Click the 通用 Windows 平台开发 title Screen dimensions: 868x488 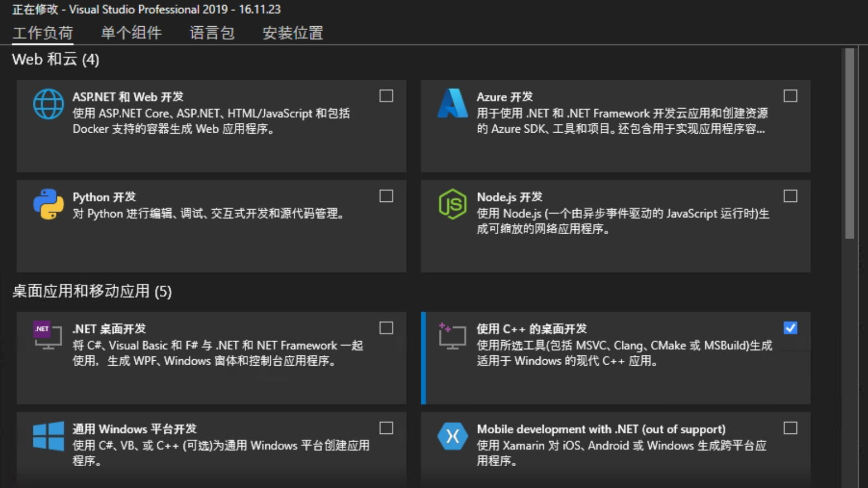tap(135, 429)
